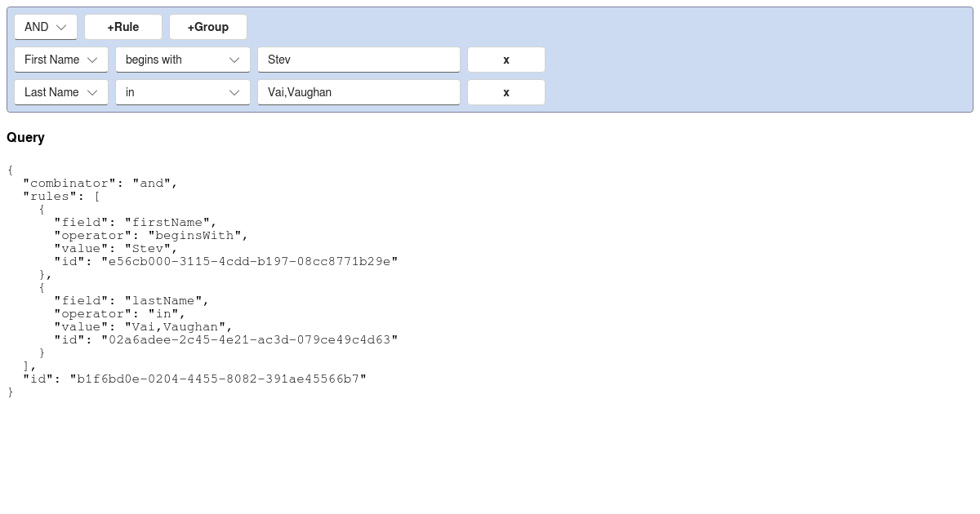
Task: Open the begins with operator dropdown
Action: point(183,60)
